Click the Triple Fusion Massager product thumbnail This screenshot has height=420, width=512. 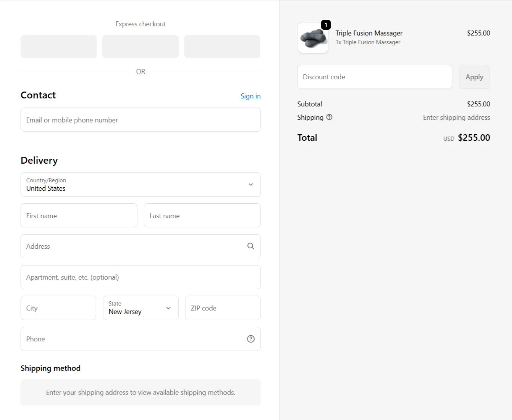313,38
